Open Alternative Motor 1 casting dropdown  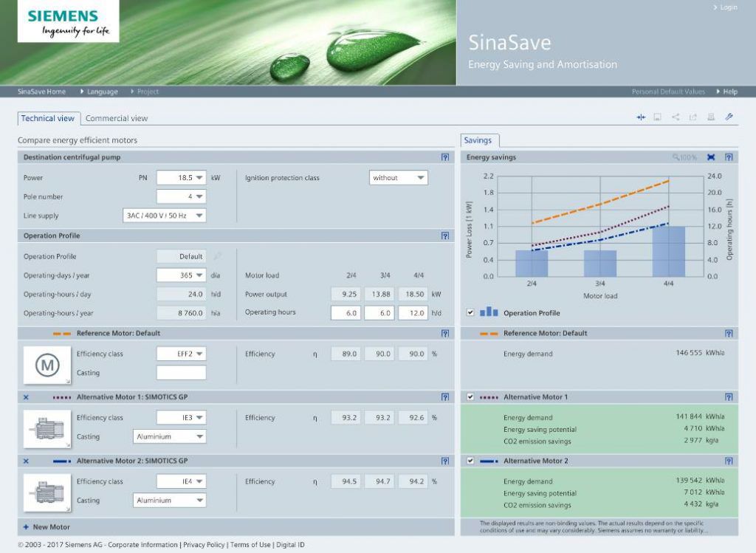pyautogui.click(x=170, y=436)
